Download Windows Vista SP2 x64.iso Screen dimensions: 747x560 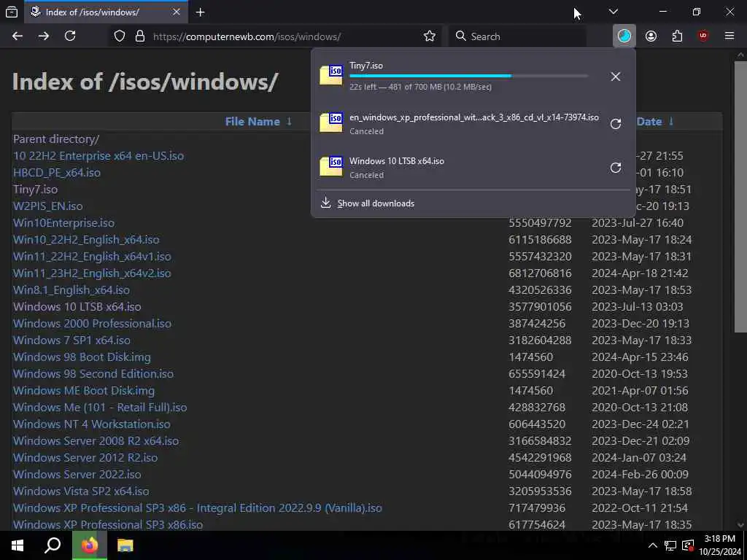pos(81,491)
